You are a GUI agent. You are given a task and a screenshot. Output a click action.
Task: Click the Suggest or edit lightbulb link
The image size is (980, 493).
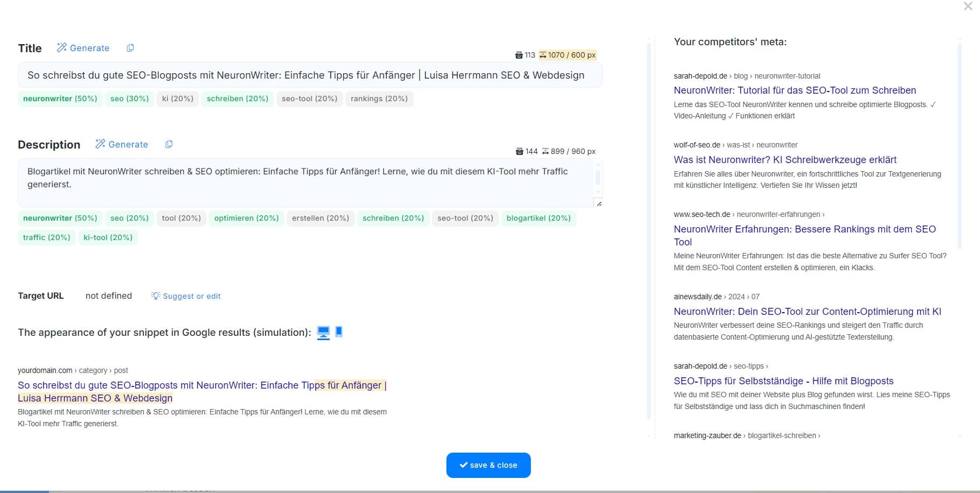(186, 296)
